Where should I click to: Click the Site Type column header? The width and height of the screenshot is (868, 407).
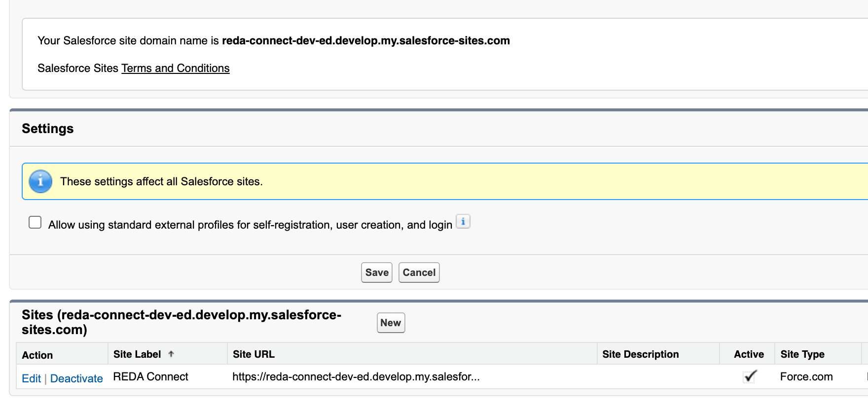point(802,354)
